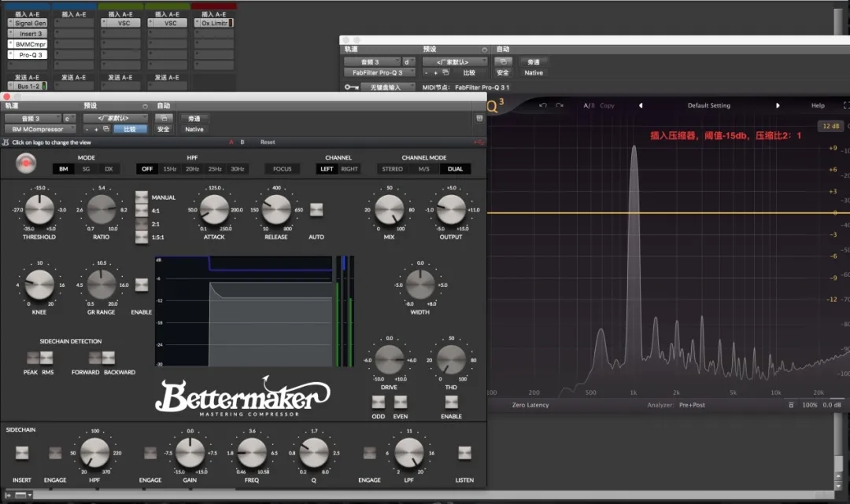This screenshot has height=504, width=850.
Task: Click the Pro-Q 3 undo arrow
Action: [542, 105]
